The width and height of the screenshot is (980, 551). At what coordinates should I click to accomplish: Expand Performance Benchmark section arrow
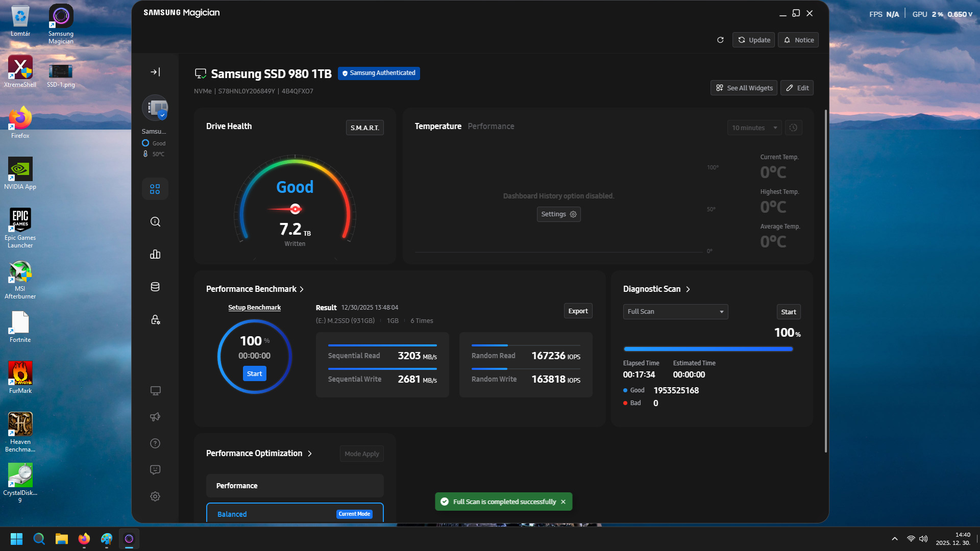point(302,289)
